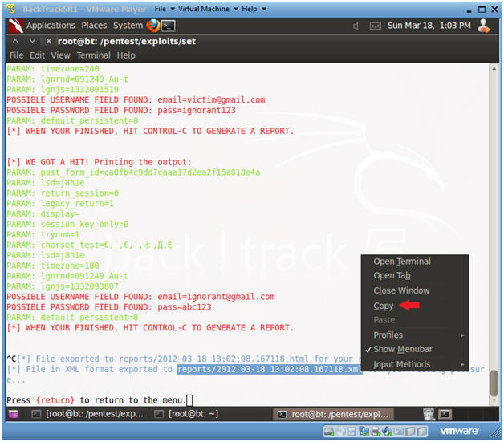Click the line 'pass=abc123'
504x442 pixels.
click(x=184, y=306)
